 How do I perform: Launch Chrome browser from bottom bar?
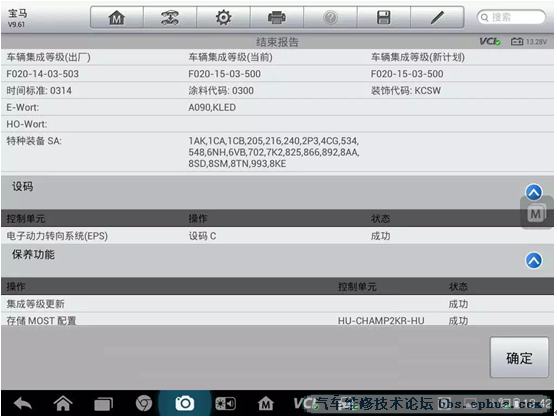click(x=144, y=403)
